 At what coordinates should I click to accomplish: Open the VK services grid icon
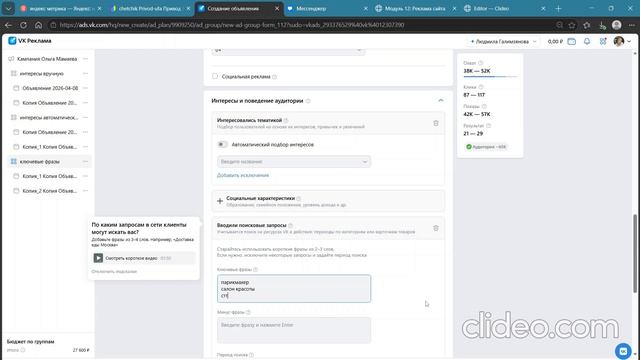pos(603,41)
